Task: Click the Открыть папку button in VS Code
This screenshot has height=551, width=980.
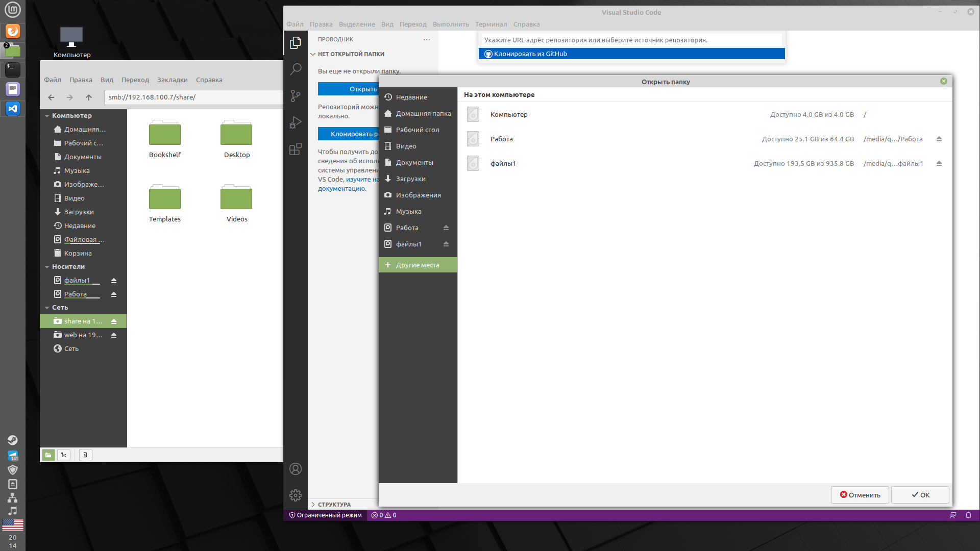Action: [349, 89]
